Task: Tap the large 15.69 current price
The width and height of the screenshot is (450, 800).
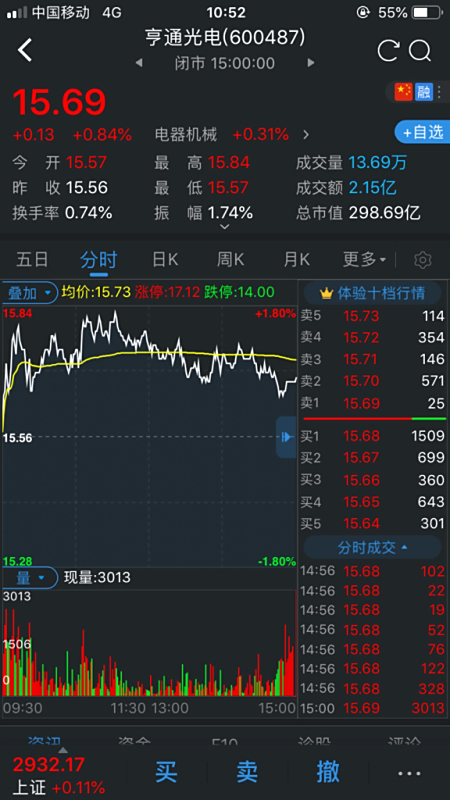Action: click(x=59, y=102)
